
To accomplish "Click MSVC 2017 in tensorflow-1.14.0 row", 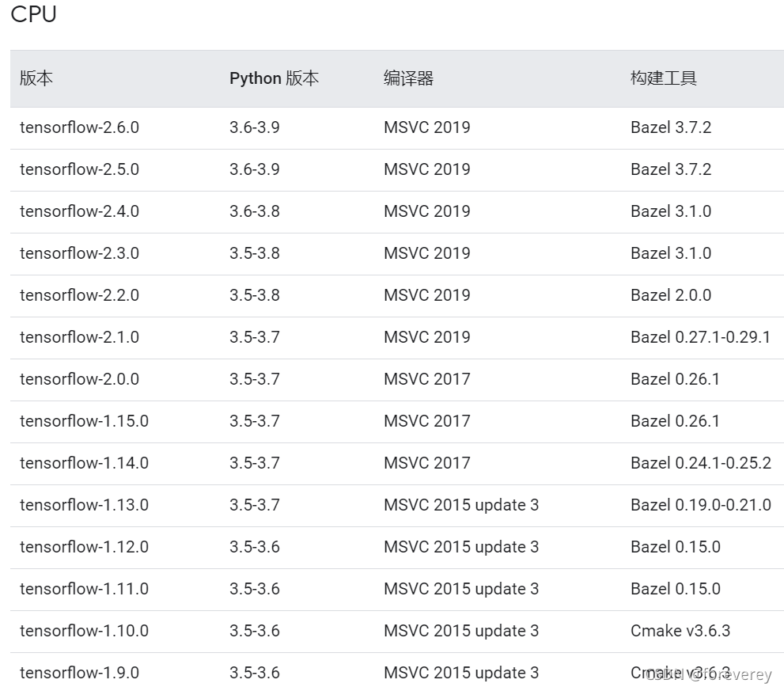I will click(427, 464).
